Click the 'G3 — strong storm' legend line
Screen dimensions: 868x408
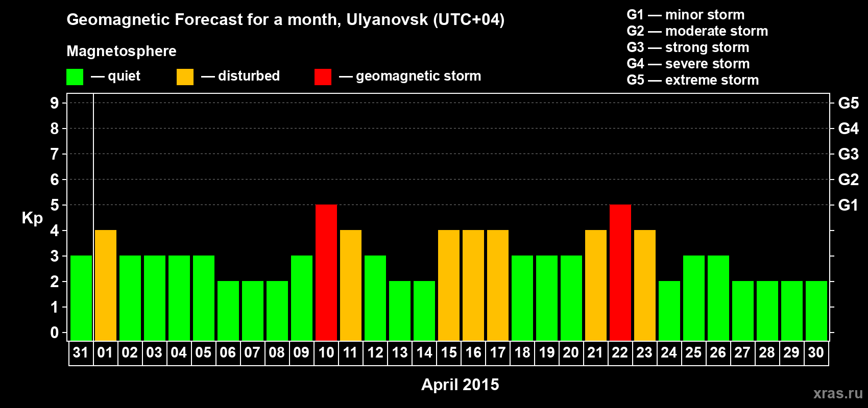click(688, 47)
